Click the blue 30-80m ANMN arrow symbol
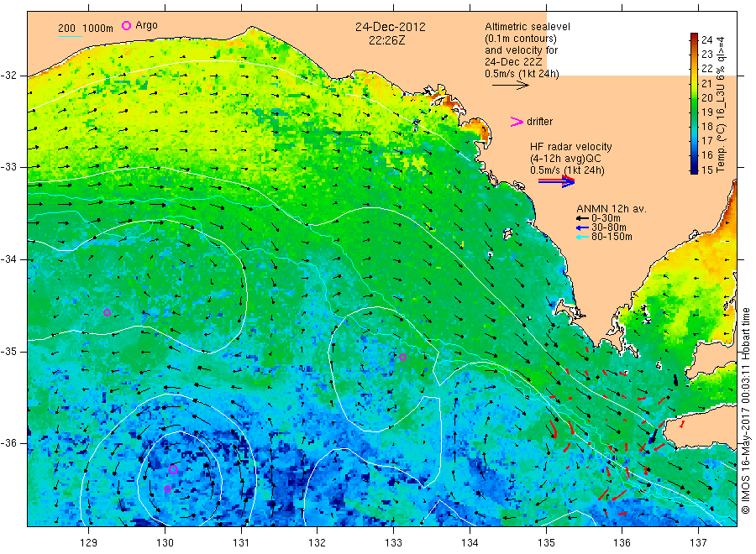 [582, 227]
